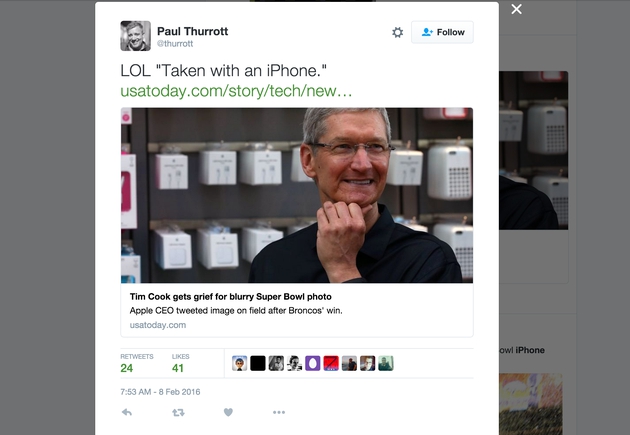Screen dimensions: 630x435
Task: Open Paul Thurrott's profile picture
Action: 135,36
